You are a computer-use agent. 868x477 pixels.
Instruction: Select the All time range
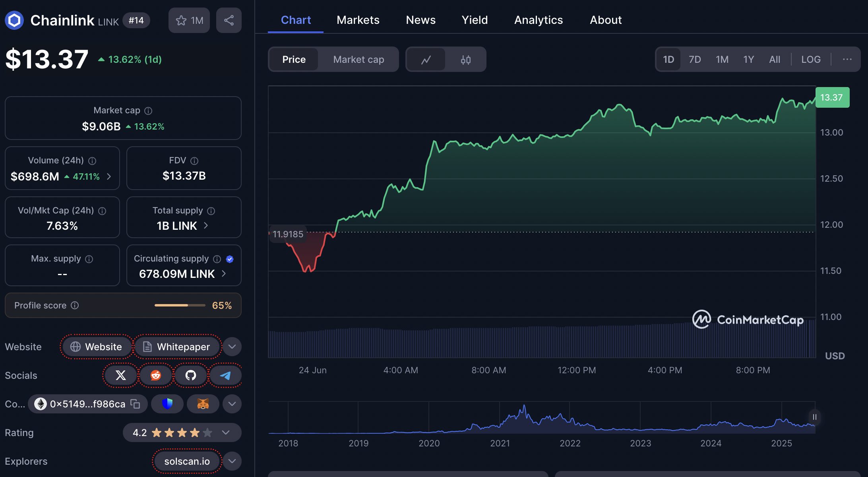[775, 59]
